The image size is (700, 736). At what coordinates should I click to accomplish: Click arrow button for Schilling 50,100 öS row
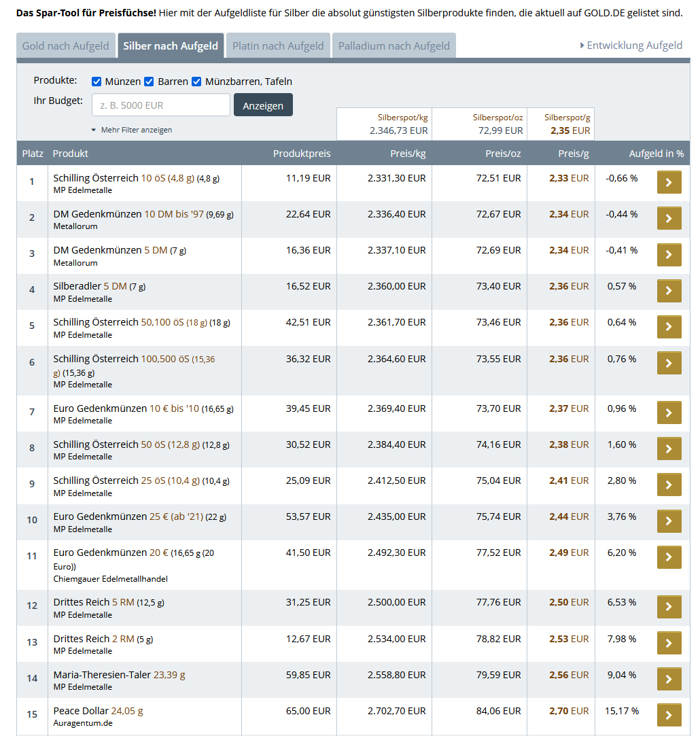tap(669, 327)
